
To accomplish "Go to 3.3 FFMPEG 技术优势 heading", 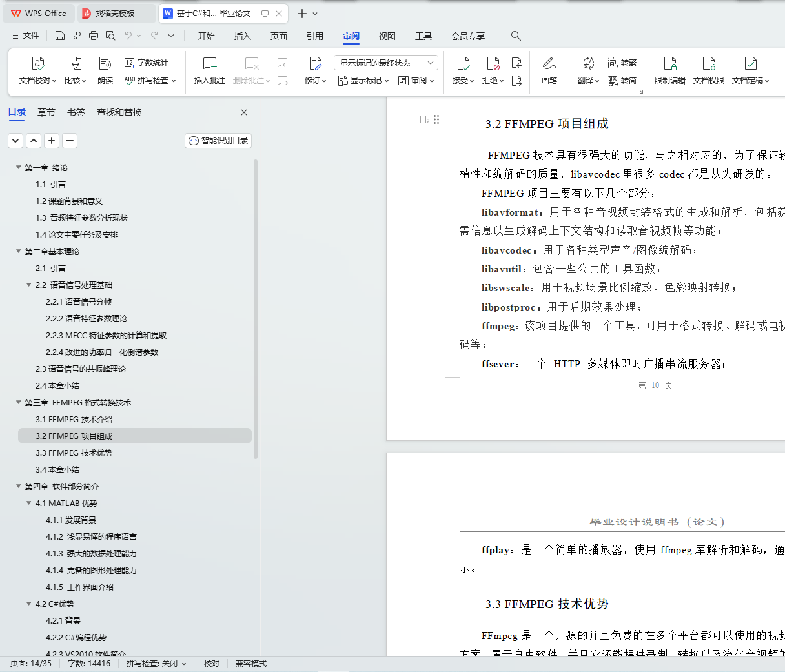I will (x=74, y=453).
